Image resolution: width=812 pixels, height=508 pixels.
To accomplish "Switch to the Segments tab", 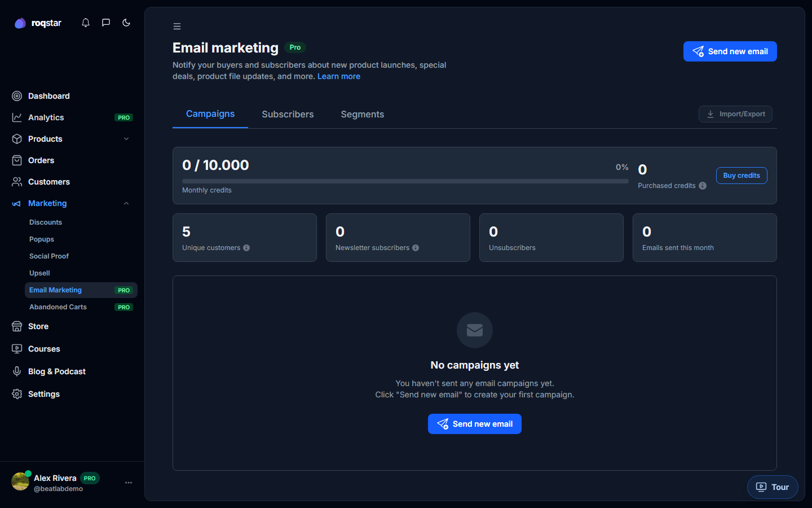I will click(x=363, y=114).
